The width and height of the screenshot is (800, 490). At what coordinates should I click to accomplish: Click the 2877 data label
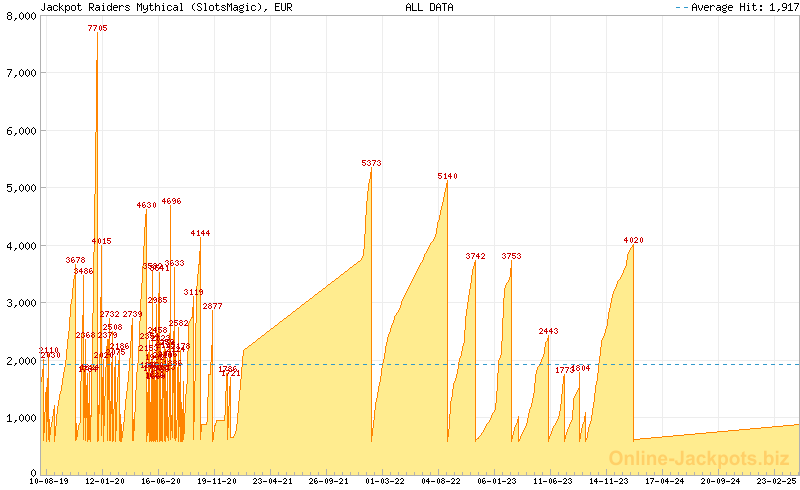tap(212, 306)
